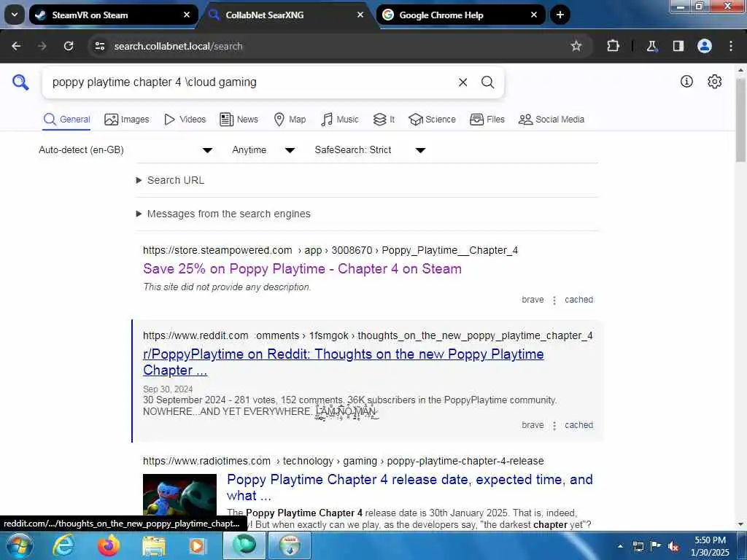Open Save 25% on Poppy Playtime Steam link
Viewport: 747px width, 560px height.
tap(302, 269)
